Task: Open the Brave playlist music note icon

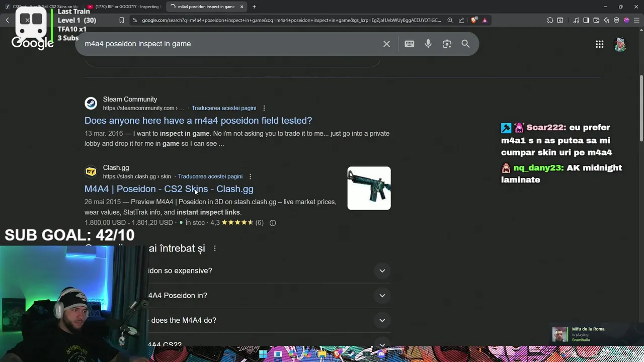Action: coord(576,20)
